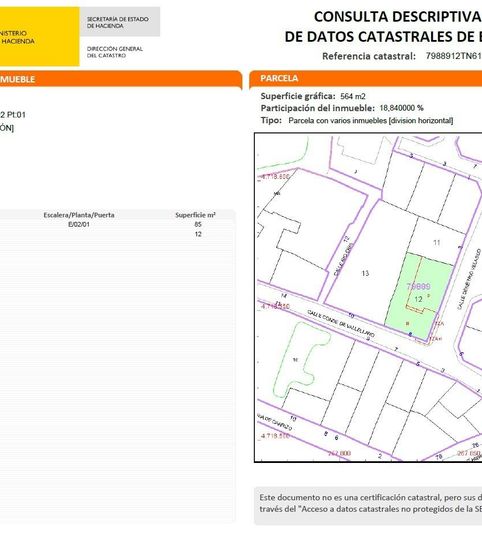Click the '267.000' coordinate label at the map bottom

[x=339, y=453]
